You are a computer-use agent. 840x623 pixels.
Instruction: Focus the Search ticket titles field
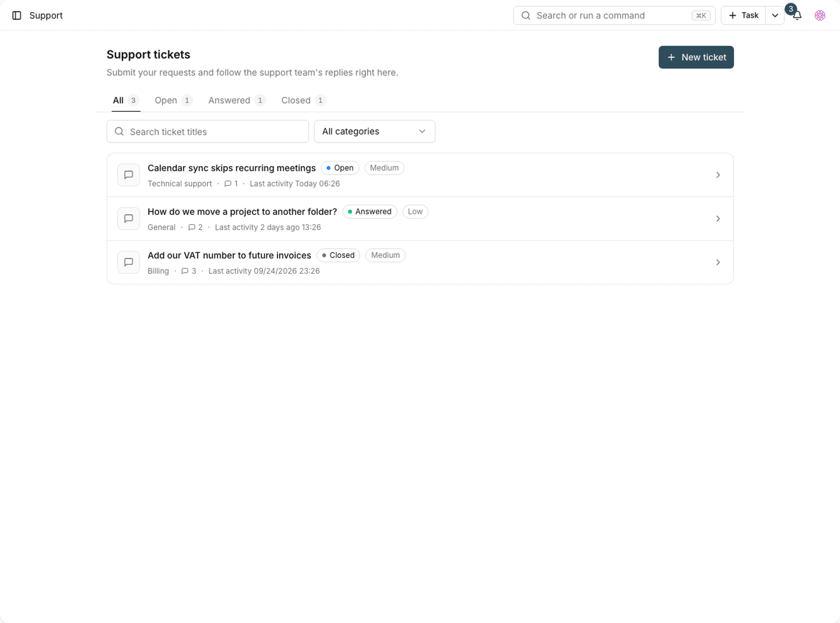207,131
